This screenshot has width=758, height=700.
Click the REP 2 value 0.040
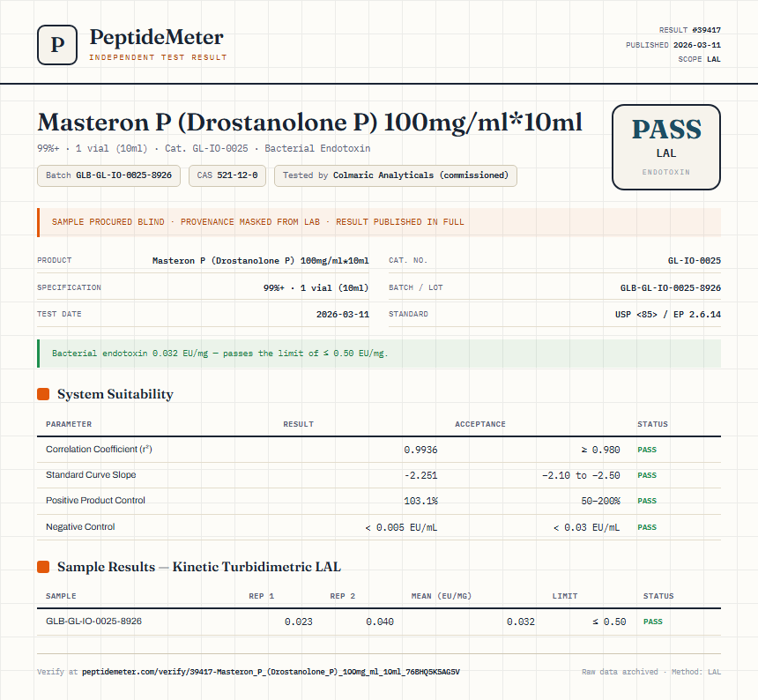[x=380, y=622]
